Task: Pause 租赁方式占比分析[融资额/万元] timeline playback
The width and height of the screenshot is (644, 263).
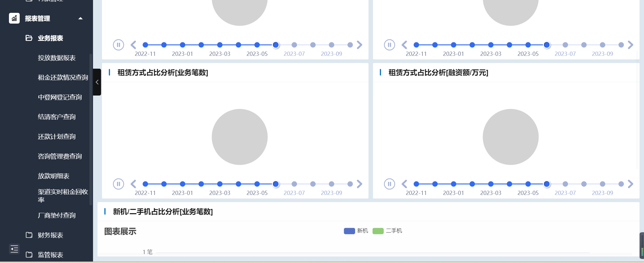Action: click(389, 184)
